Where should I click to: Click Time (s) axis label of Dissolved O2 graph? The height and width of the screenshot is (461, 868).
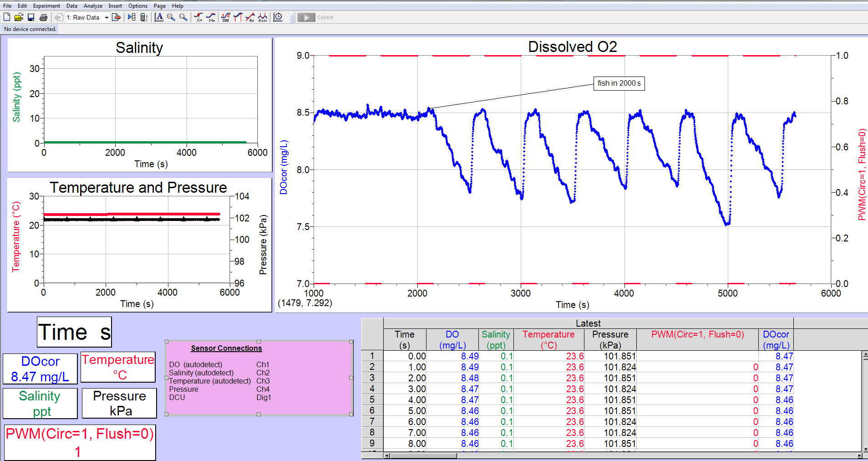(x=572, y=305)
